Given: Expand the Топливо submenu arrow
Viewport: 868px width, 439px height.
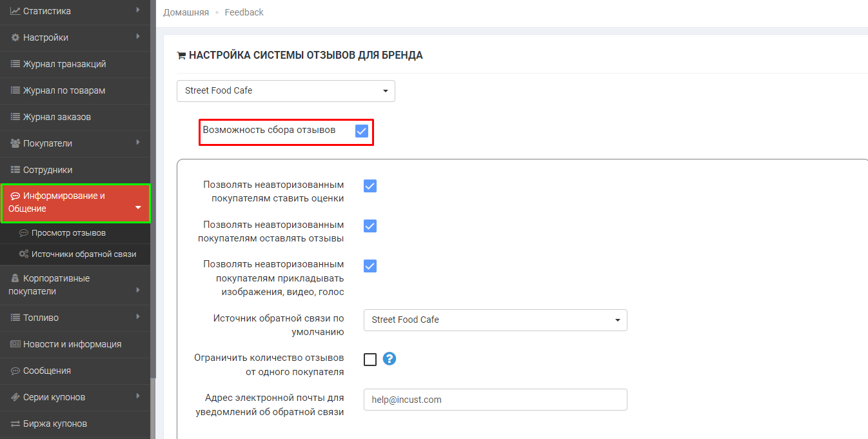Looking at the screenshot, I should coord(138,316).
